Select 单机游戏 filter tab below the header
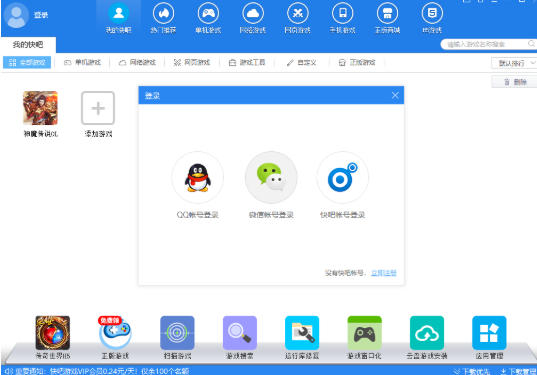The width and height of the screenshot is (537, 375). 83,62
